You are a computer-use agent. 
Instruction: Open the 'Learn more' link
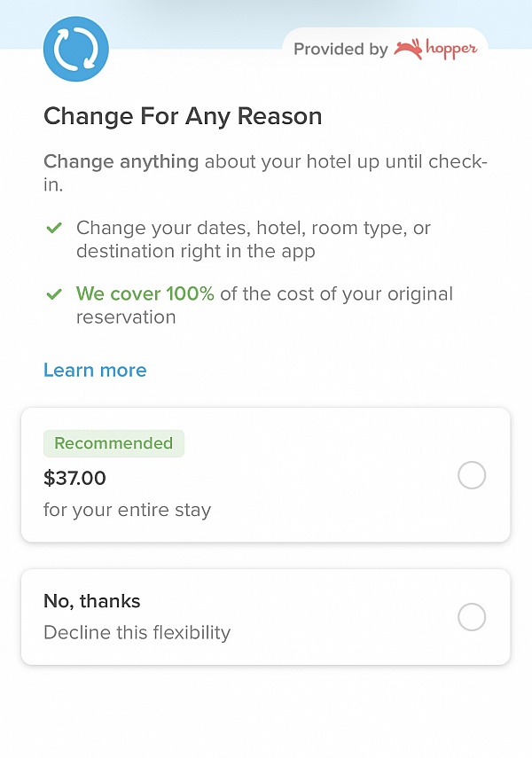point(95,370)
